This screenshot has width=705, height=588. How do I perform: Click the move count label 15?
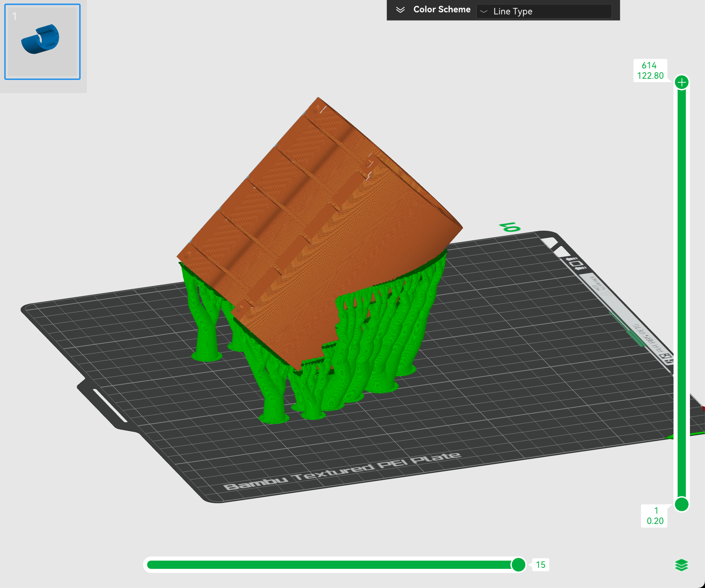540,564
